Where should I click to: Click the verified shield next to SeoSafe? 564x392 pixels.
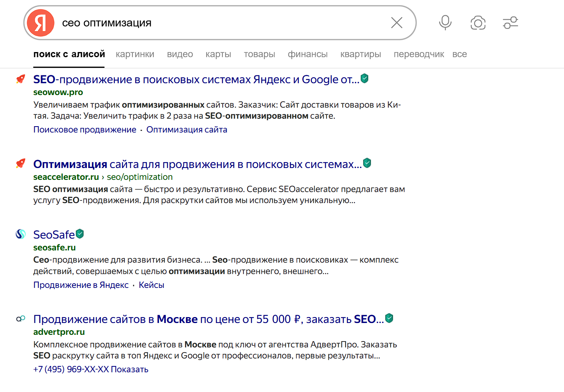click(80, 233)
